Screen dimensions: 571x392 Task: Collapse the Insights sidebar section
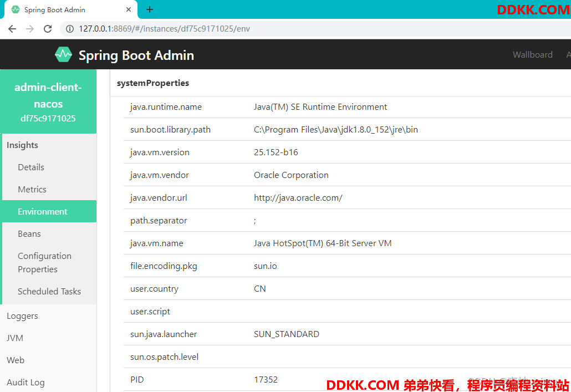coord(22,145)
